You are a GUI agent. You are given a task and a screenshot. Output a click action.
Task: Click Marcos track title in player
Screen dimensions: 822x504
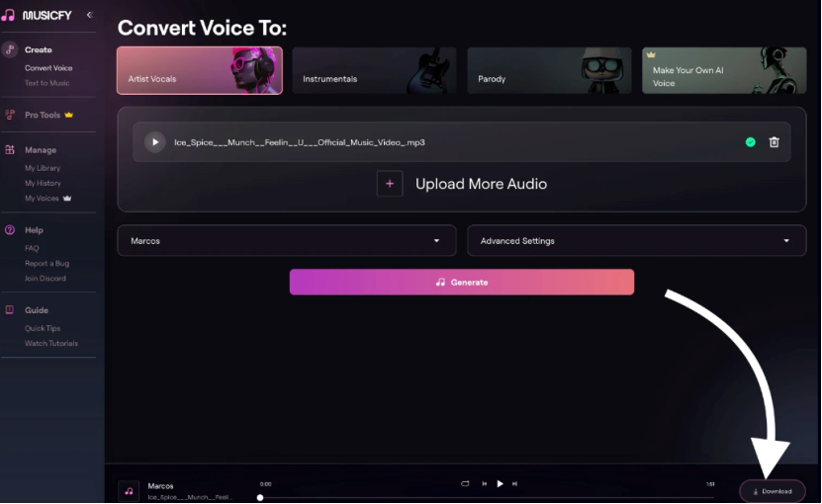(160, 485)
